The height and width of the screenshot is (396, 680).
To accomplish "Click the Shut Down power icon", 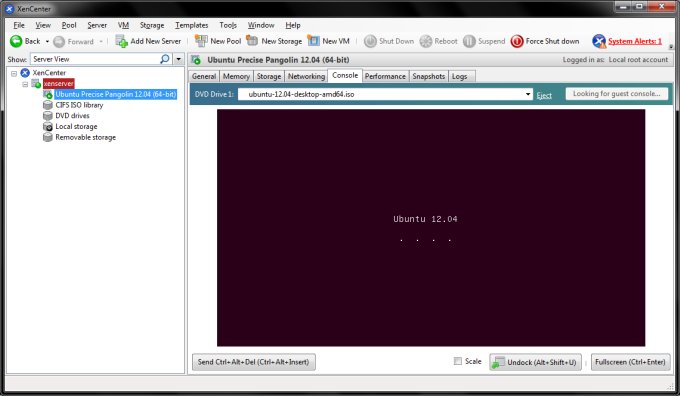I will pos(370,41).
